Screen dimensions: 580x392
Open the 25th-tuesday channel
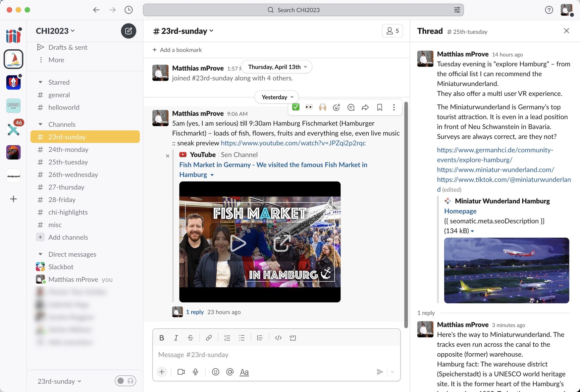pos(85,162)
